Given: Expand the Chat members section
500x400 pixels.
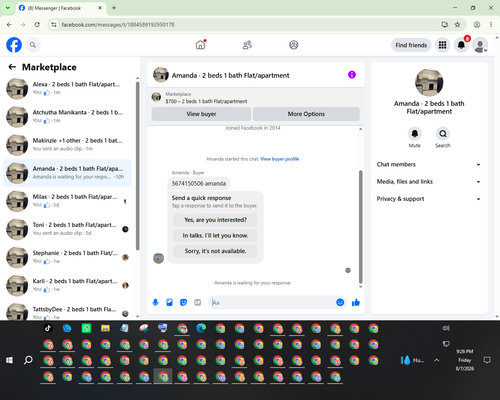Looking at the screenshot, I should [429, 164].
